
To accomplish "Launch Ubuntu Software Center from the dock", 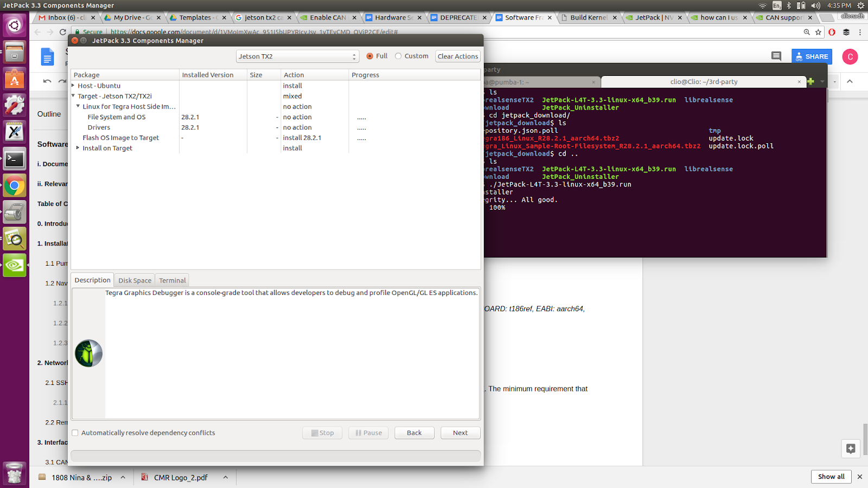I will coord(15,79).
